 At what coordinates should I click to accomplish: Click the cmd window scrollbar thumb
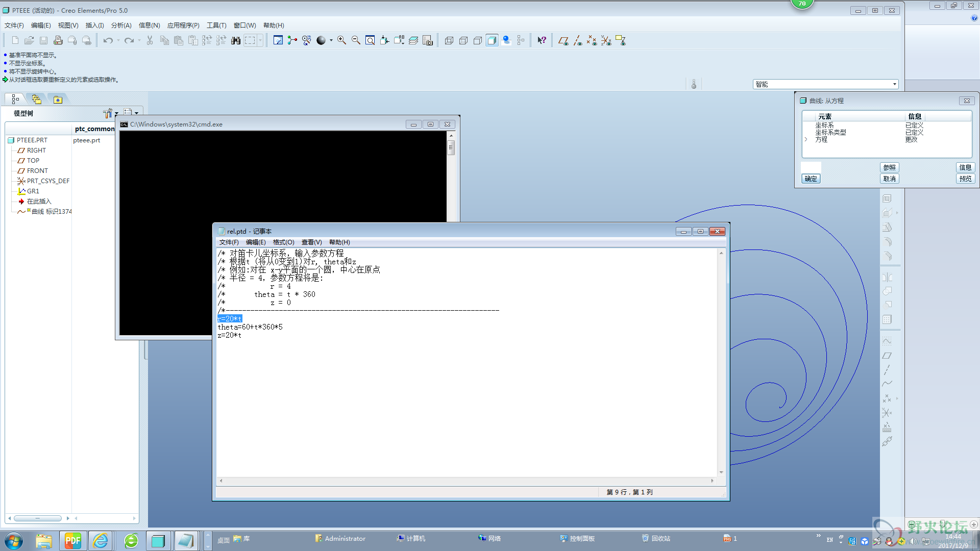pyautogui.click(x=451, y=147)
